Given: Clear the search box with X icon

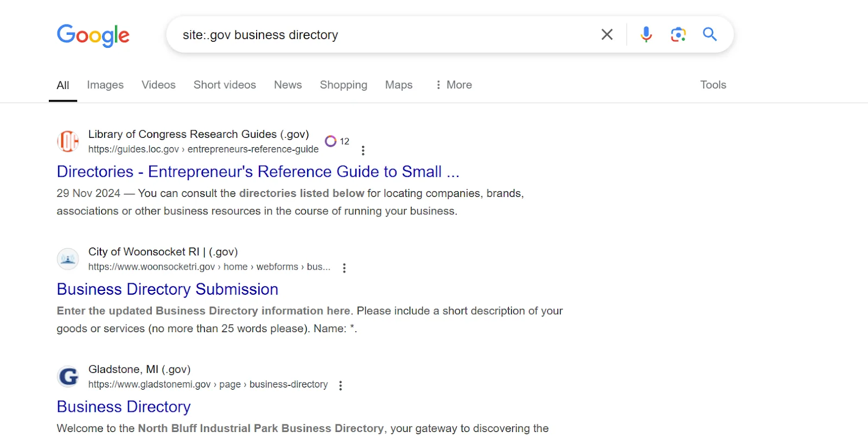Looking at the screenshot, I should [x=607, y=35].
